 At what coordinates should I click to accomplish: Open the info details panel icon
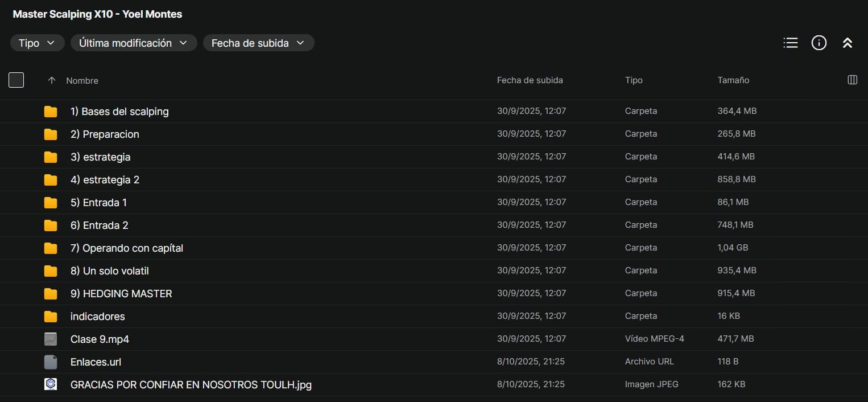819,43
